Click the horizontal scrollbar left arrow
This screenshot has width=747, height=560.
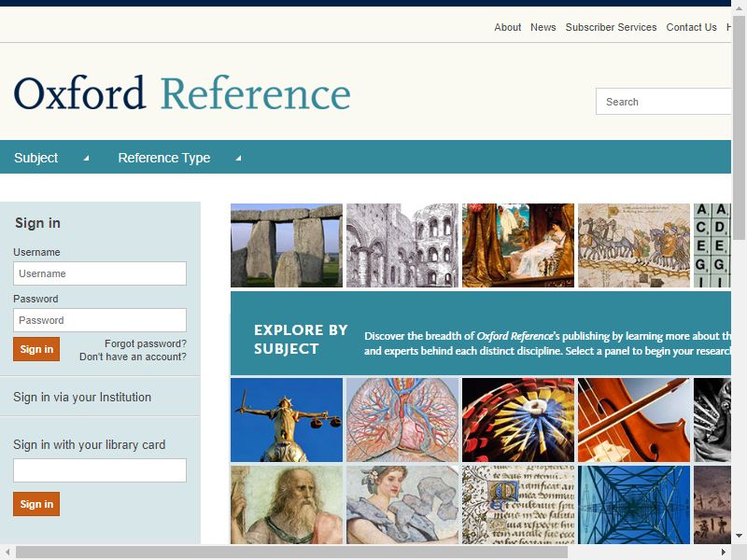[x=7, y=553]
